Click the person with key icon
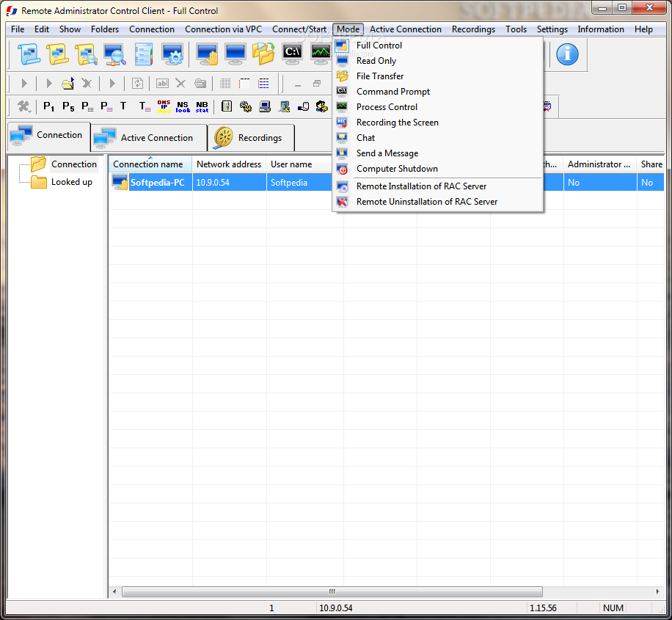The height and width of the screenshot is (620, 672). [x=322, y=106]
